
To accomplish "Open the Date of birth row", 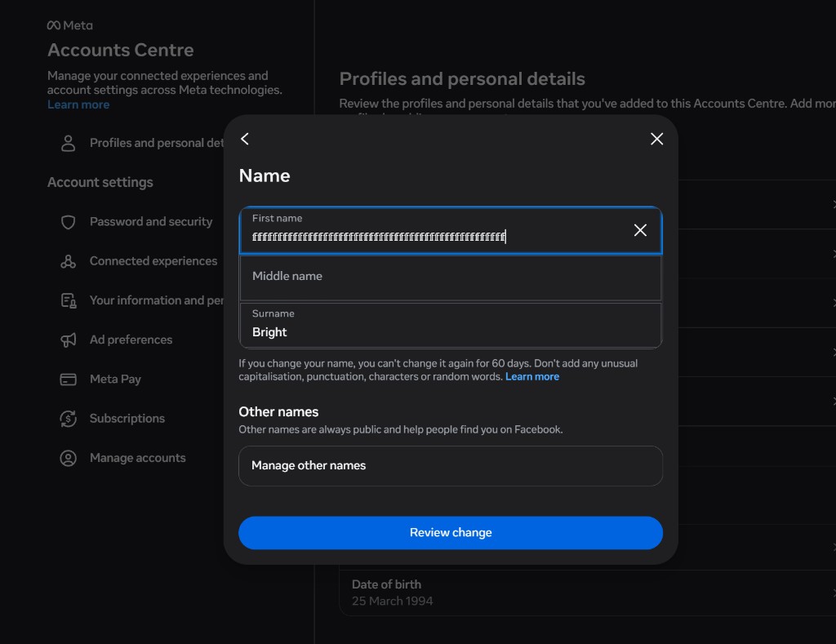I will pyautogui.click(x=588, y=593).
